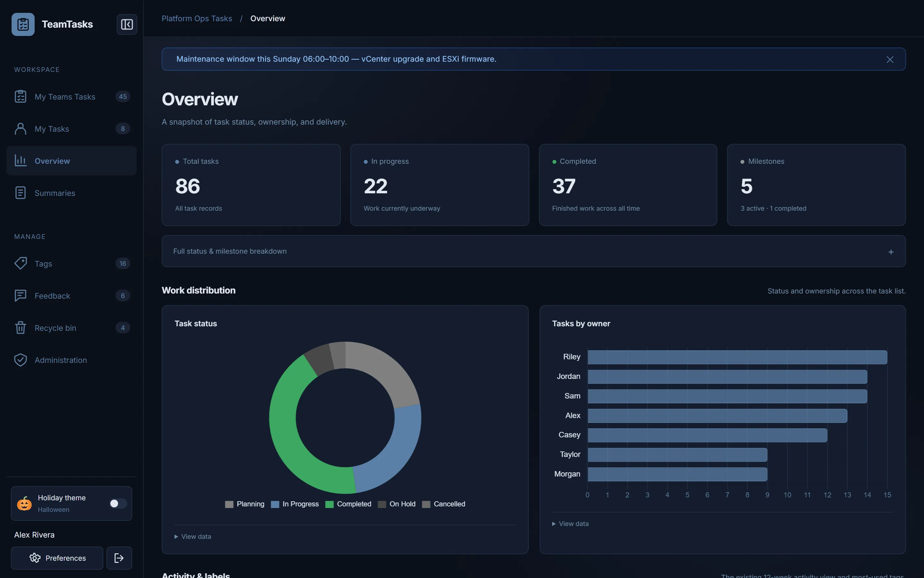Open the Milestones summary card
Viewport: 924px width, 578px height.
[816, 185]
